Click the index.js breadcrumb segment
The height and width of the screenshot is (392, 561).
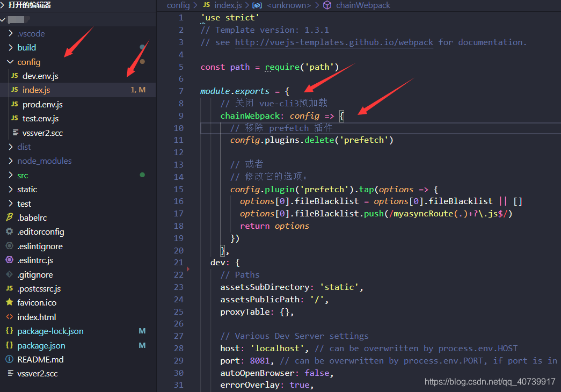coord(228,5)
